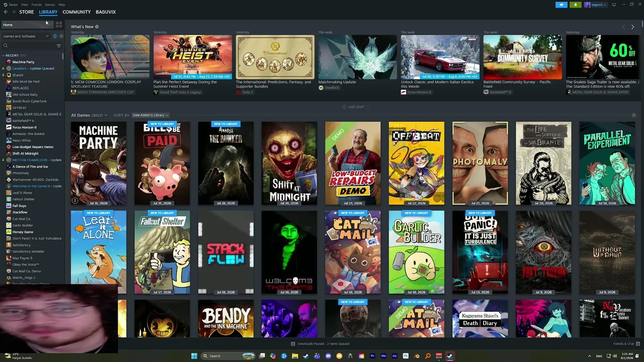Select the LIBRARY tab
Image resolution: width=644 pixels, height=362 pixels.
pyautogui.click(x=48, y=12)
